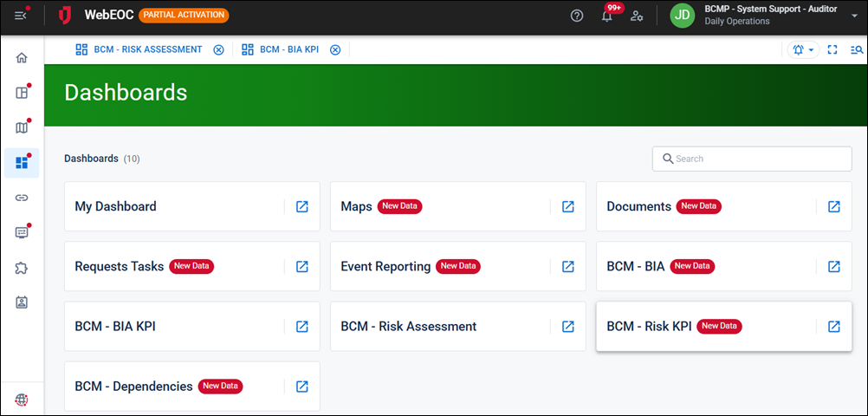This screenshot has width=868, height=416.
Task: Open the Maps icon in left sidebar
Action: 22,128
